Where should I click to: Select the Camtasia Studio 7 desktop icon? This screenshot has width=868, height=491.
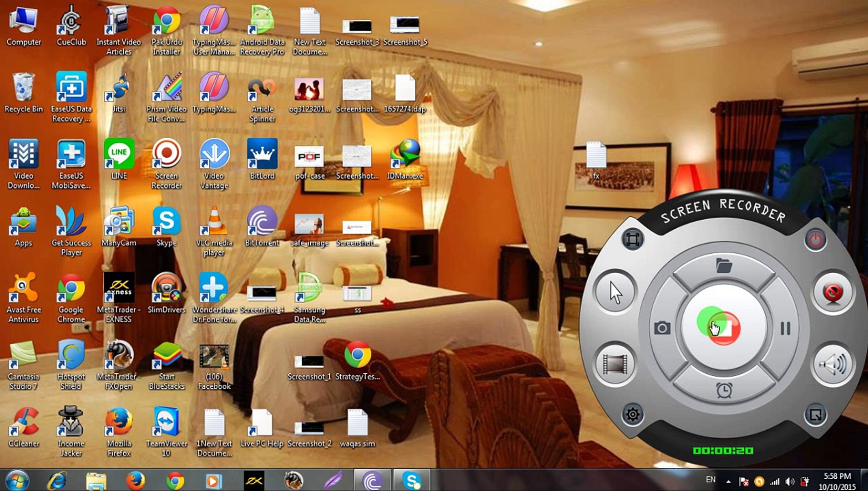coord(23,365)
